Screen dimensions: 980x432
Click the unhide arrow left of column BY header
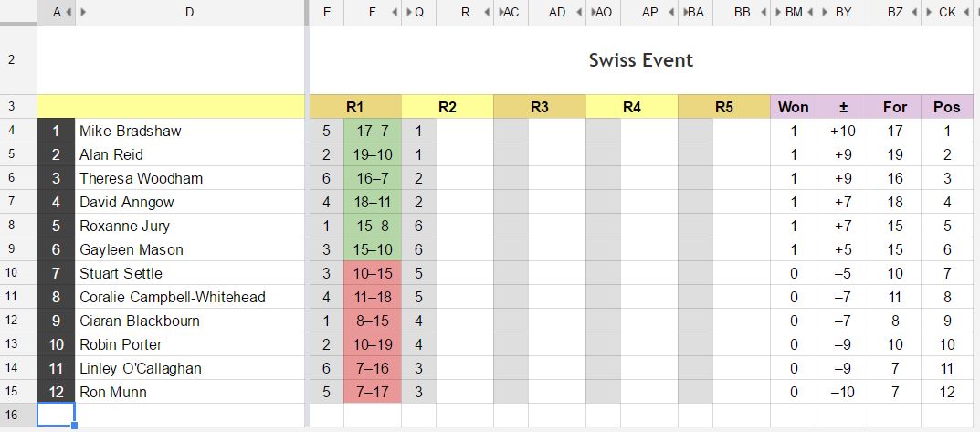click(x=823, y=12)
